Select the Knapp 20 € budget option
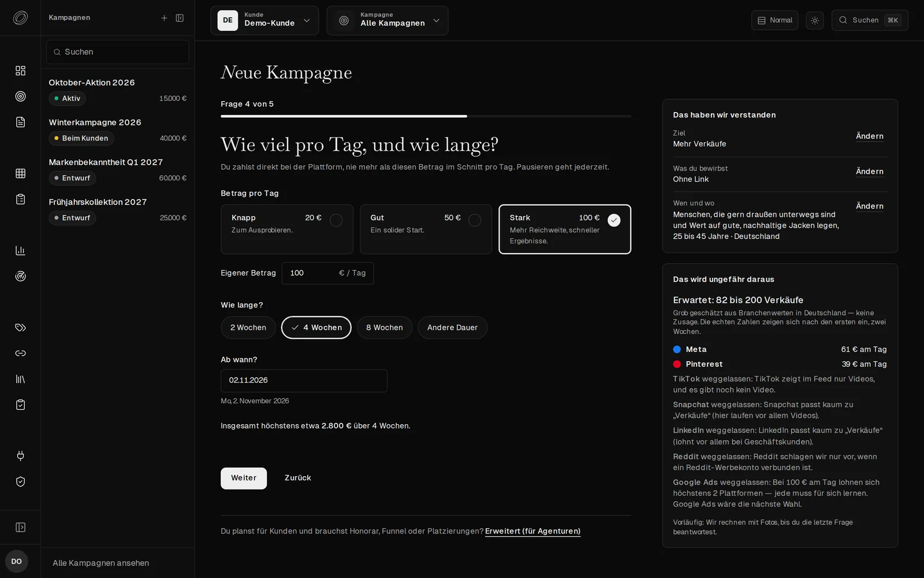Image resolution: width=924 pixels, height=578 pixels. click(286, 229)
